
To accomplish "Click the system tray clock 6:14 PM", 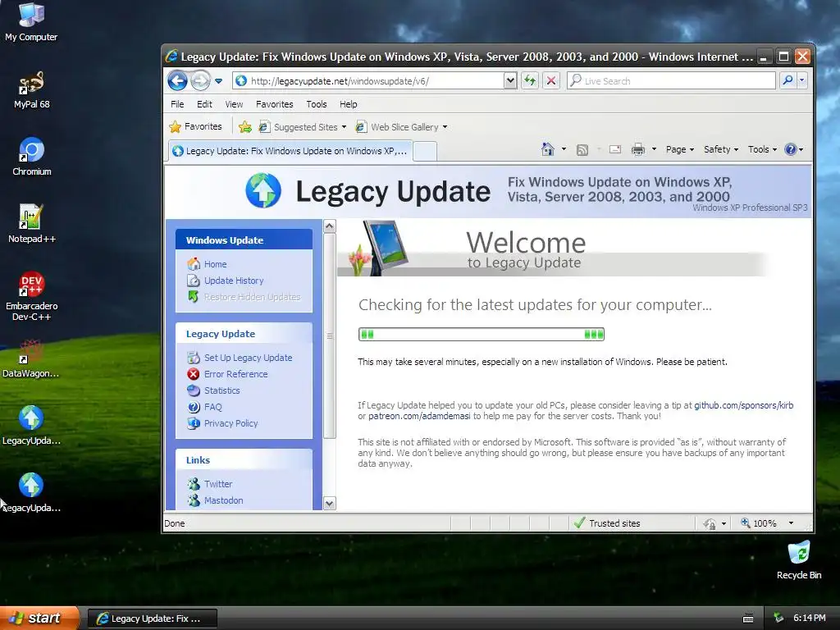I will (810, 619).
